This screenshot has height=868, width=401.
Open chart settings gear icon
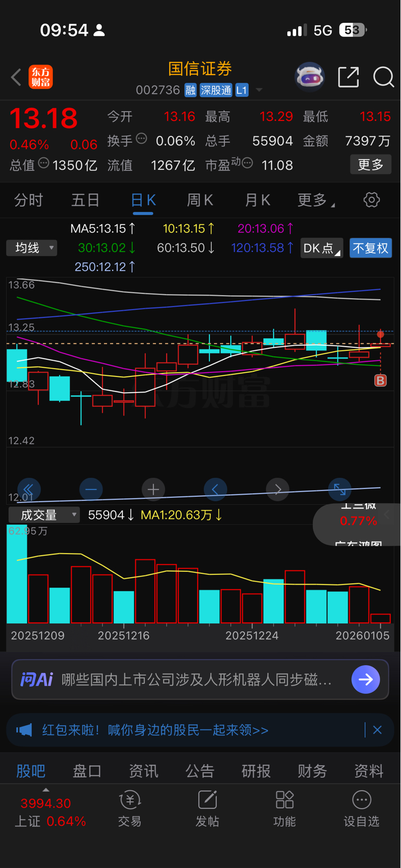pyautogui.click(x=371, y=200)
